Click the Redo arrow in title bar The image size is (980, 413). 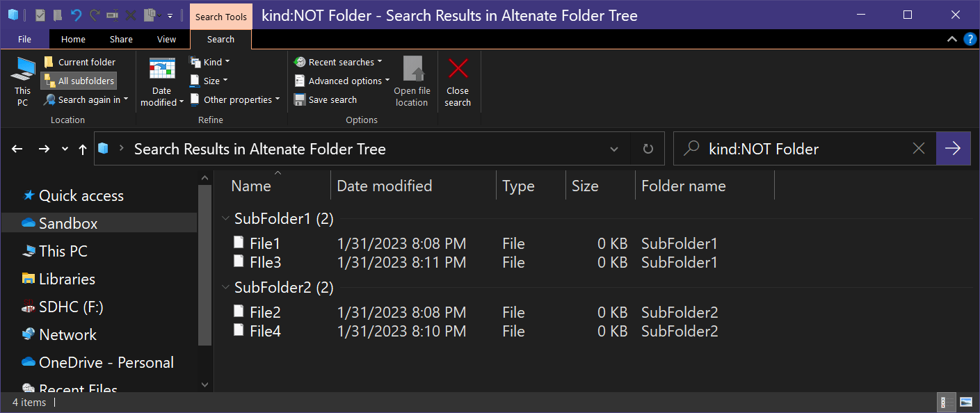pos(95,15)
